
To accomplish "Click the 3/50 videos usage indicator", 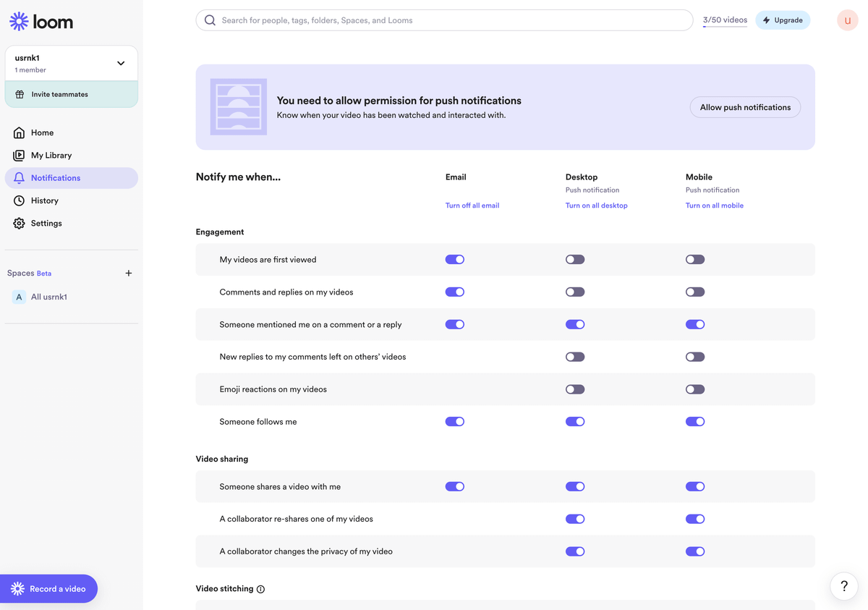I will pyautogui.click(x=725, y=20).
